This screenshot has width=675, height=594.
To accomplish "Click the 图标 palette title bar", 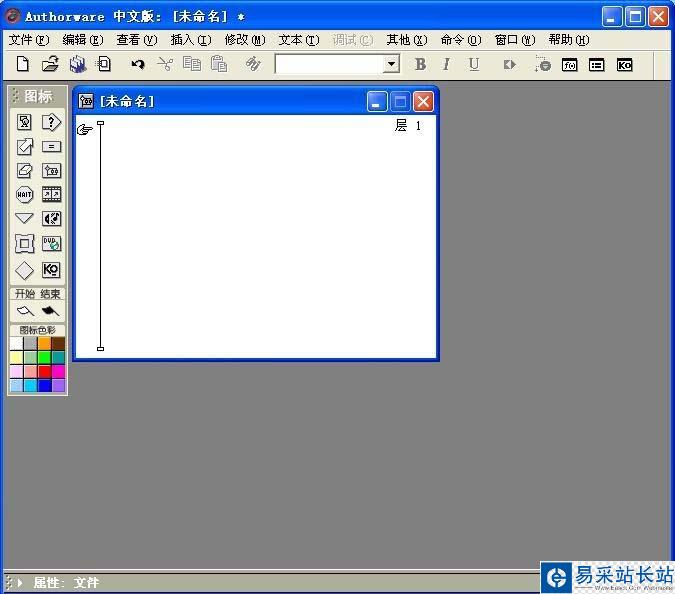I will point(37,96).
